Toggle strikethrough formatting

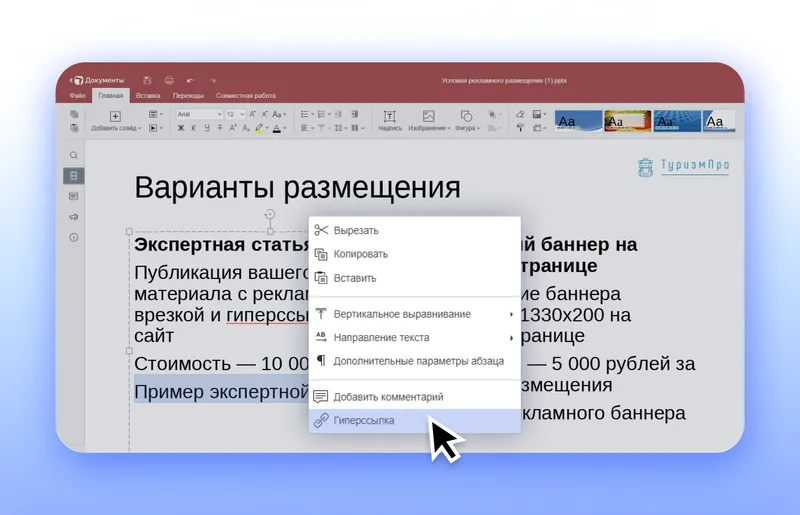pos(220,128)
